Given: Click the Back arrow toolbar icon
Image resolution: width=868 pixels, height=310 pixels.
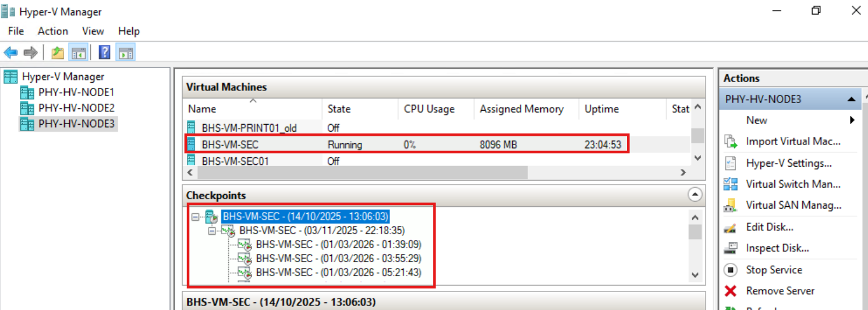Looking at the screenshot, I should click(x=10, y=53).
